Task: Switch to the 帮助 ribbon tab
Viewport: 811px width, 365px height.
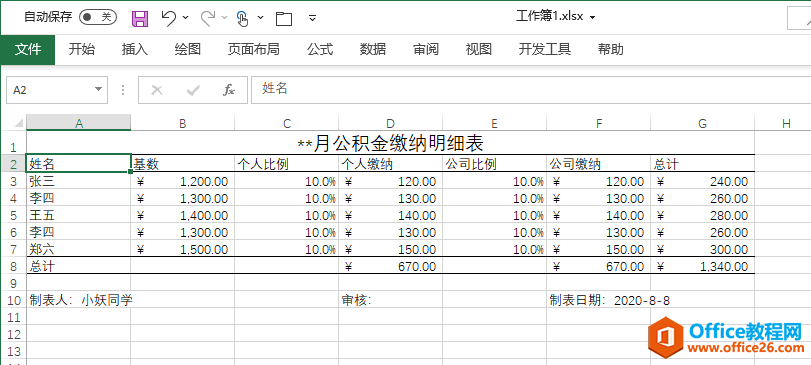Action: click(x=610, y=50)
